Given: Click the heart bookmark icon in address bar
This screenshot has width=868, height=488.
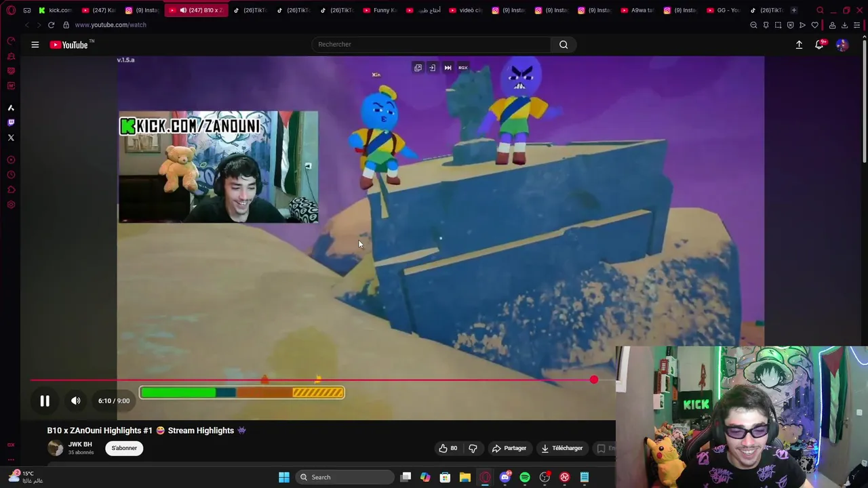Looking at the screenshot, I should click(x=814, y=25).
